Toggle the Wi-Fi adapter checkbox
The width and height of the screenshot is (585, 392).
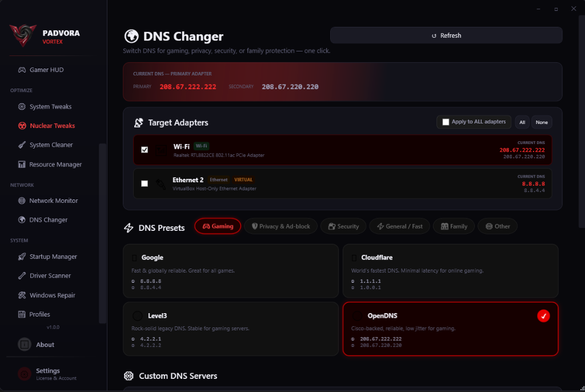coord(145,150)
